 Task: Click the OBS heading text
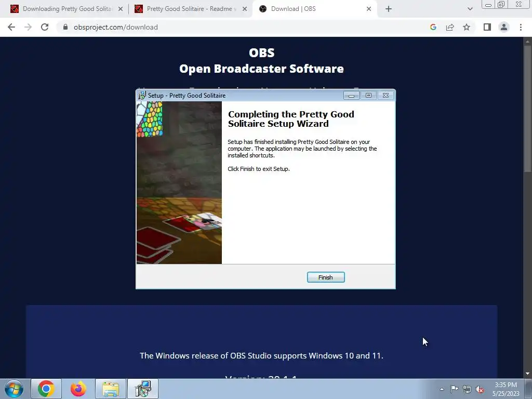[262, 52]
